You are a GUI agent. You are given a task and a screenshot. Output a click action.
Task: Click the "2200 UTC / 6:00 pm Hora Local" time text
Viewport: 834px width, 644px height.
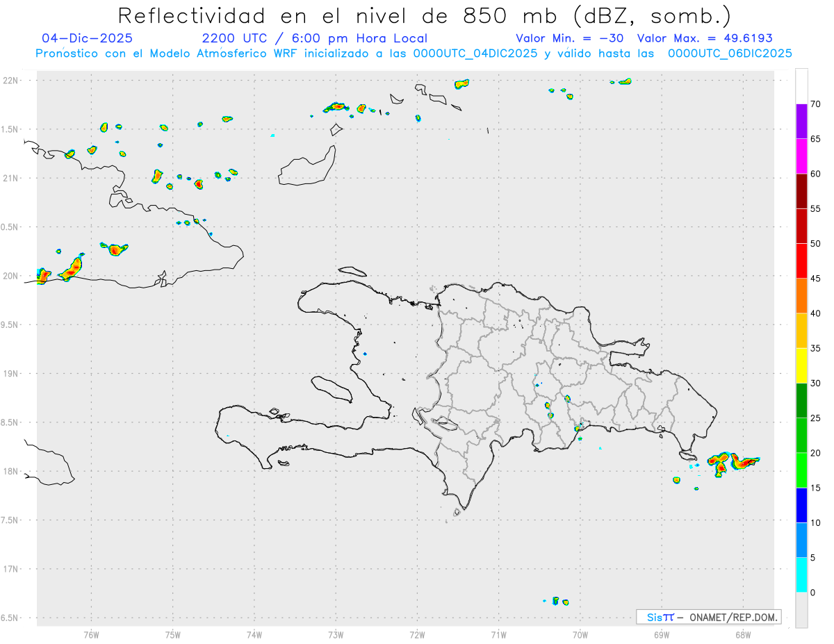(315, 38)
